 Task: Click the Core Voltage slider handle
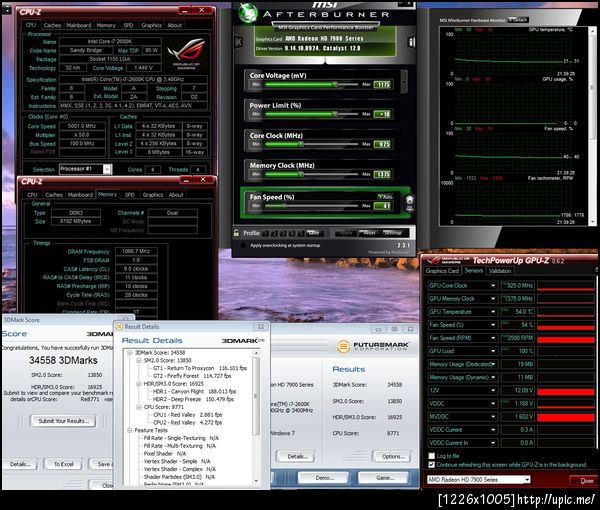[335, 84]
